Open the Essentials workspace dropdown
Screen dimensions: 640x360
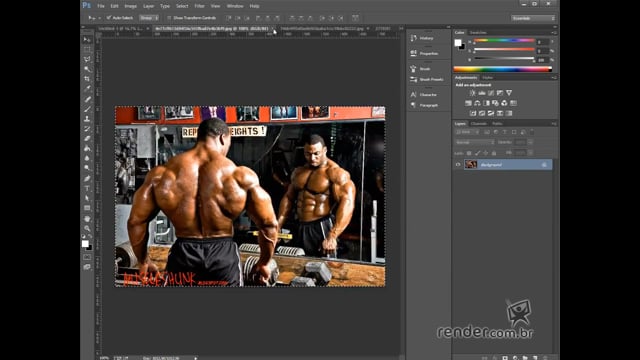[533, 18]
